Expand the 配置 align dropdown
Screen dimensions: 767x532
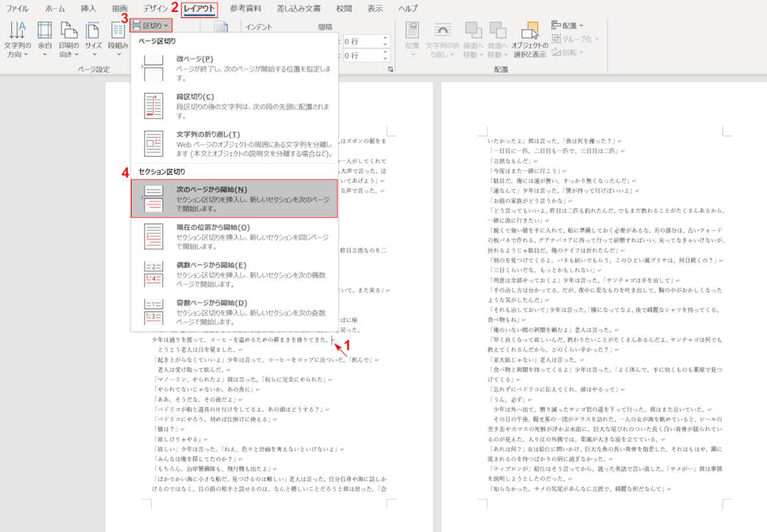(x=567, y=25)
